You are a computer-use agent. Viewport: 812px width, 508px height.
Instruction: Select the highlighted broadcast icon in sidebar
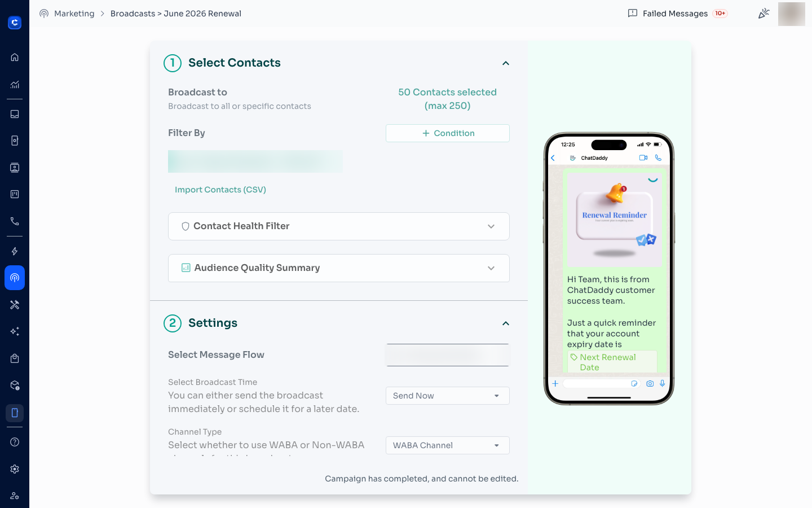tap(15, 278)
